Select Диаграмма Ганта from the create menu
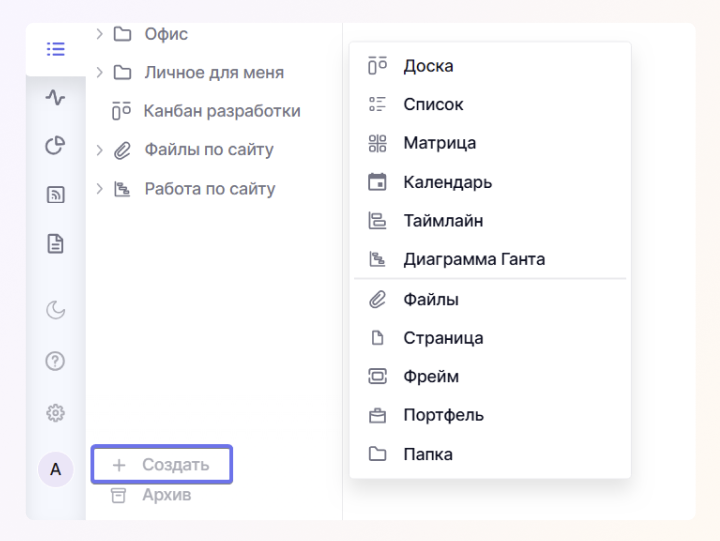 pos(490,259)
